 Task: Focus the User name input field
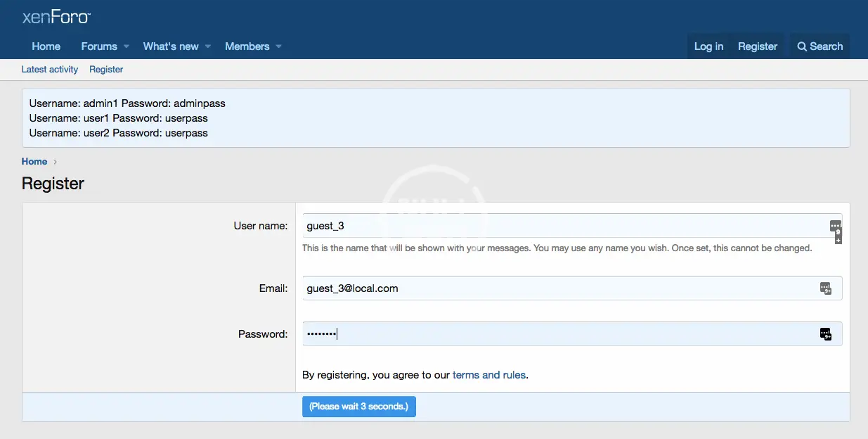click(x=562, y=226)
